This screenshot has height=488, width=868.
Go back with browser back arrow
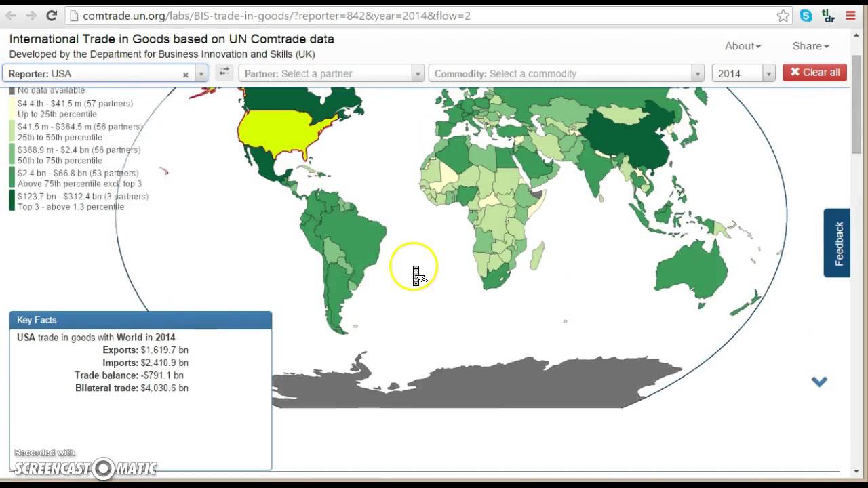tap(12, 15)
